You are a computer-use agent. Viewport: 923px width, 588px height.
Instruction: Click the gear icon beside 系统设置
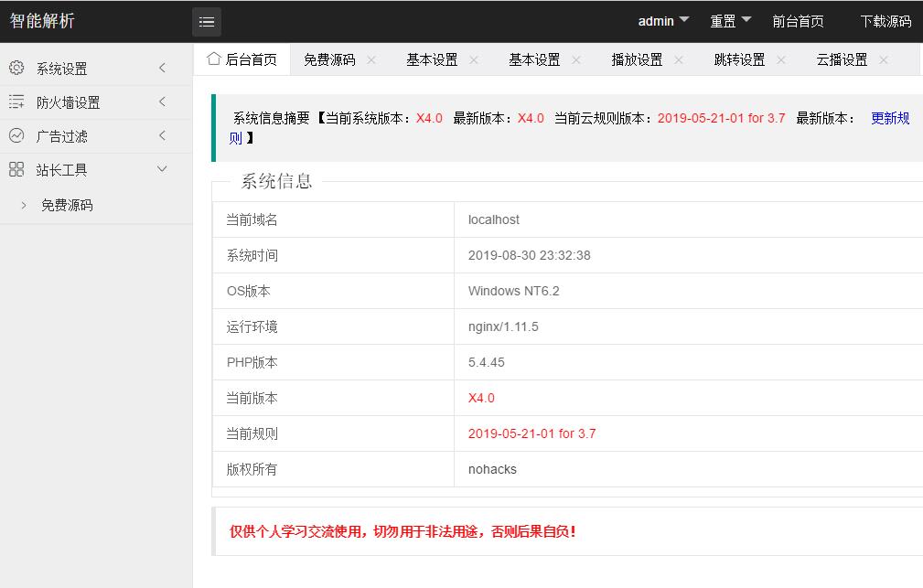tap(16, 69)
